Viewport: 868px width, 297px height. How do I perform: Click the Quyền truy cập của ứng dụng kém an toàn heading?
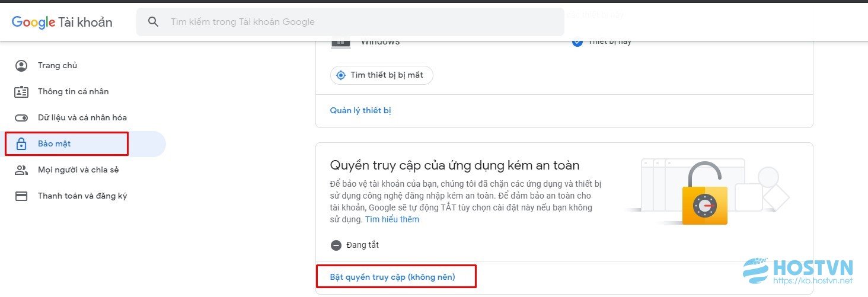tap(455, 165)
